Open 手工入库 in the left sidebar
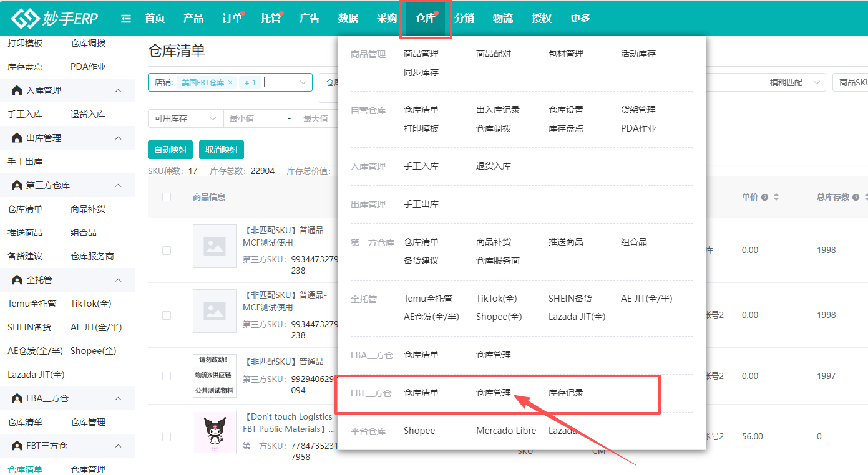 coord(25,115)
